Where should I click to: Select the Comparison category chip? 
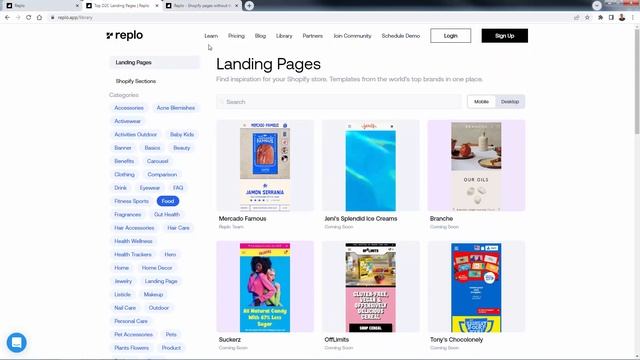click(162, 174)
